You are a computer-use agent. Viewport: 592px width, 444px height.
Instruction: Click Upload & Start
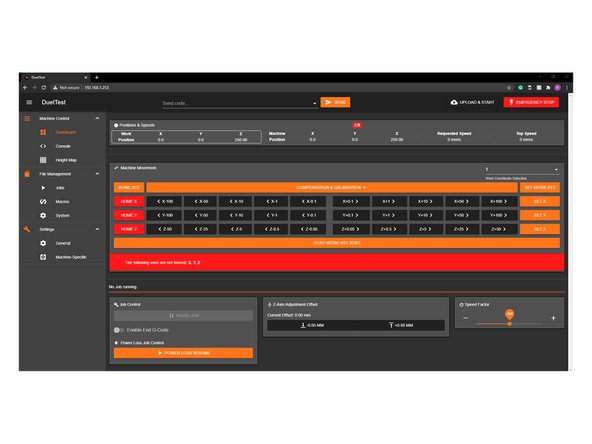pos(472,102)
